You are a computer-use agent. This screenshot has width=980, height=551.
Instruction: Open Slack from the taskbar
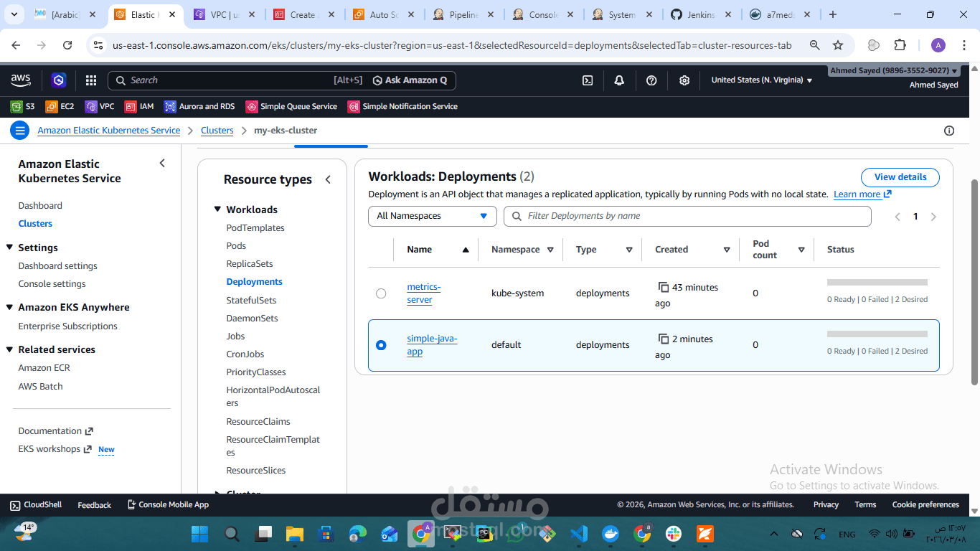click(673, 534)
